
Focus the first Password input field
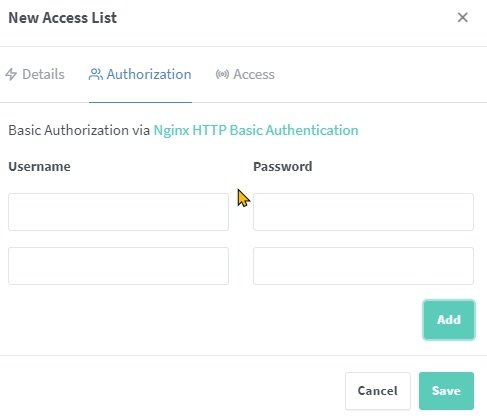363,212
